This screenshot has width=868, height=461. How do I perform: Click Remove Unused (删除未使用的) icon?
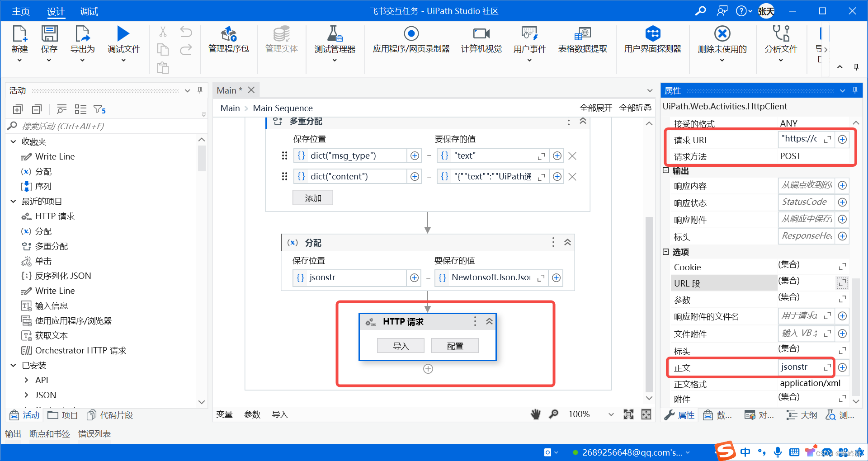pos(722,33)
